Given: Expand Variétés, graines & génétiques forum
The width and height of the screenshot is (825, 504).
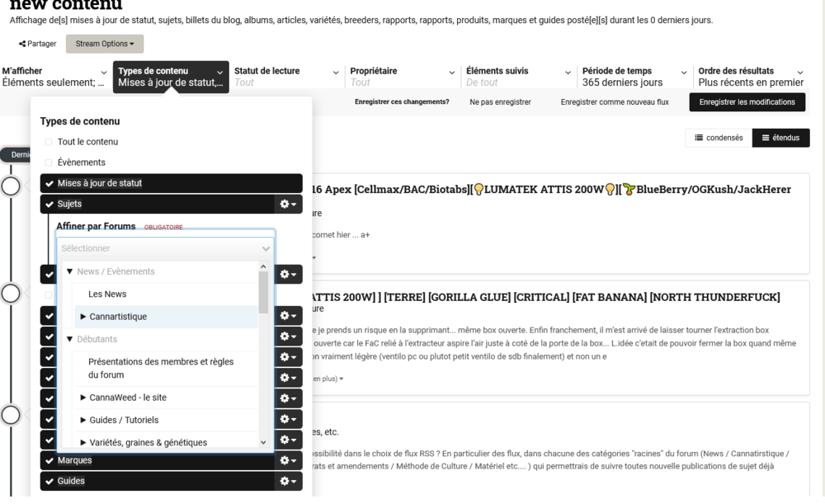Looking at the screenshot, I should tap(83, 442).
